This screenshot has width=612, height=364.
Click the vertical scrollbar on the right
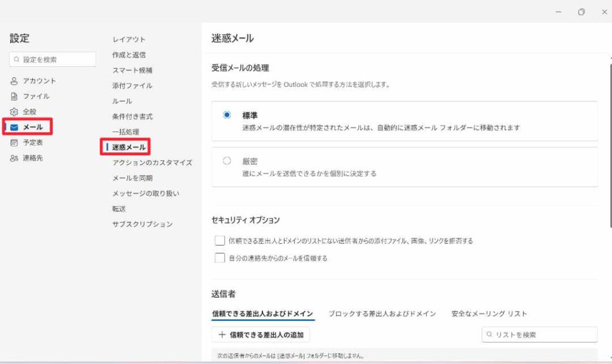coord(610,143)
